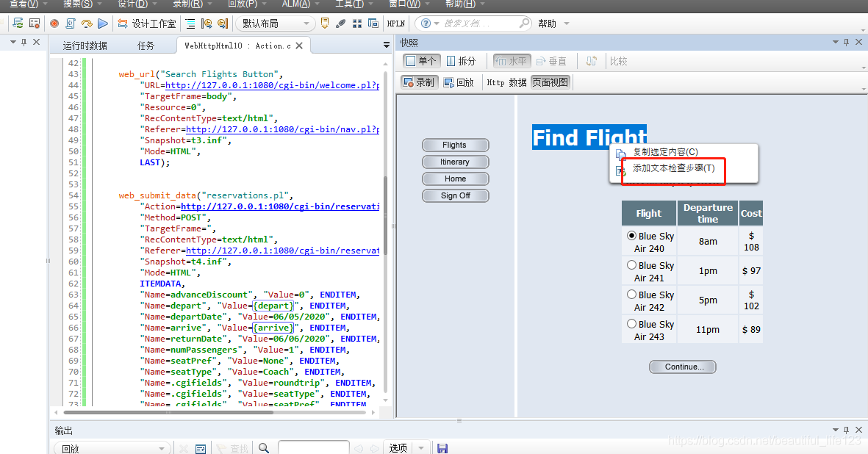The width and height of the screenshot is (868, 454).
Task: Click the go to previous snapshot icon
Action: tap(207, 24)
